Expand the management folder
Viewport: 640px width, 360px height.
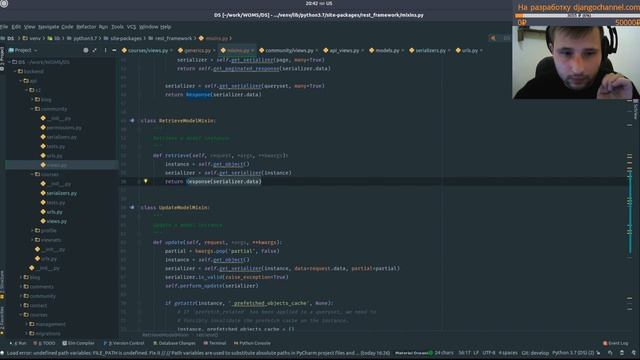pyautogui.click(x=27, y=324)
